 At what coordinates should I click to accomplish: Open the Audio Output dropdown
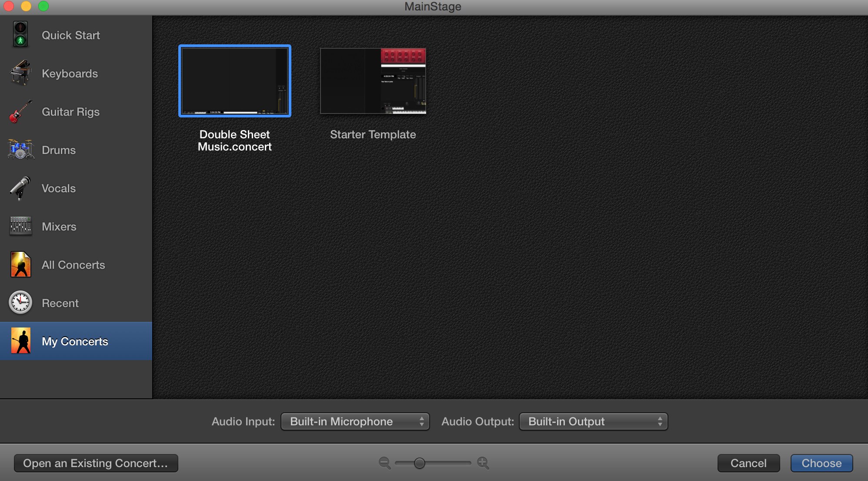point(594,421)
